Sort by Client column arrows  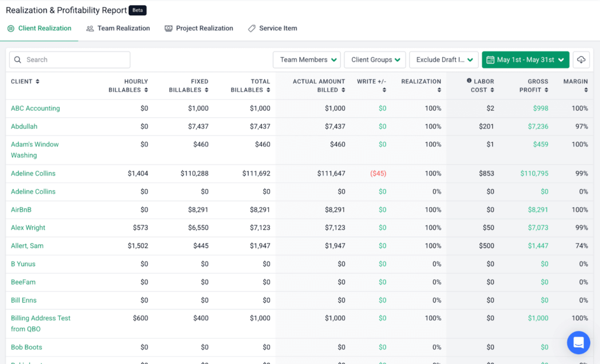[x=37, y=81]
